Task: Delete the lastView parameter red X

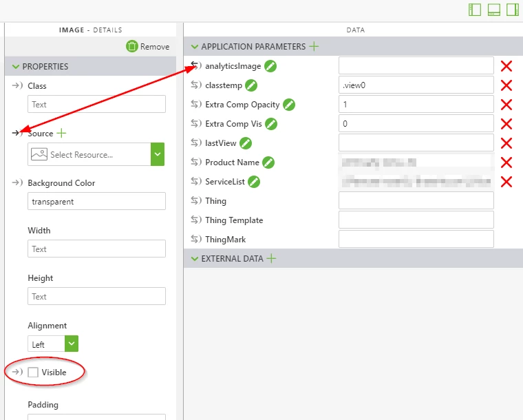Action: [506, 143]
